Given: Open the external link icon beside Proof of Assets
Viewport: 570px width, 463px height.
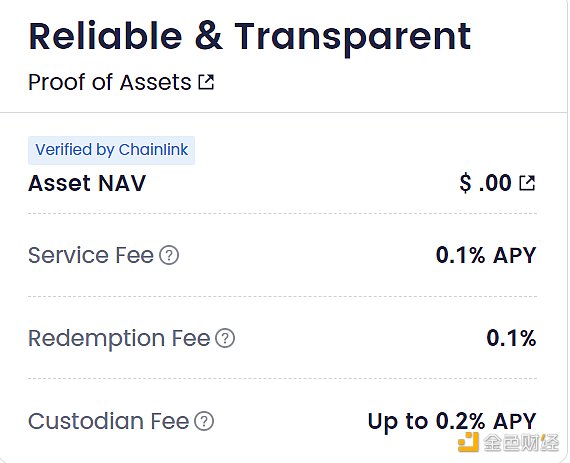Looking at the screenshot, I should pyautogui.click(x=206, y=82).
